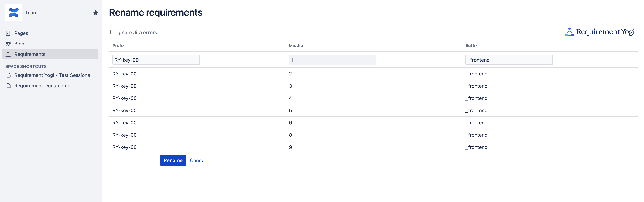Click the Test Sessions shortcut icon
The image size is (644, 202).
click(x=8, y=75)
